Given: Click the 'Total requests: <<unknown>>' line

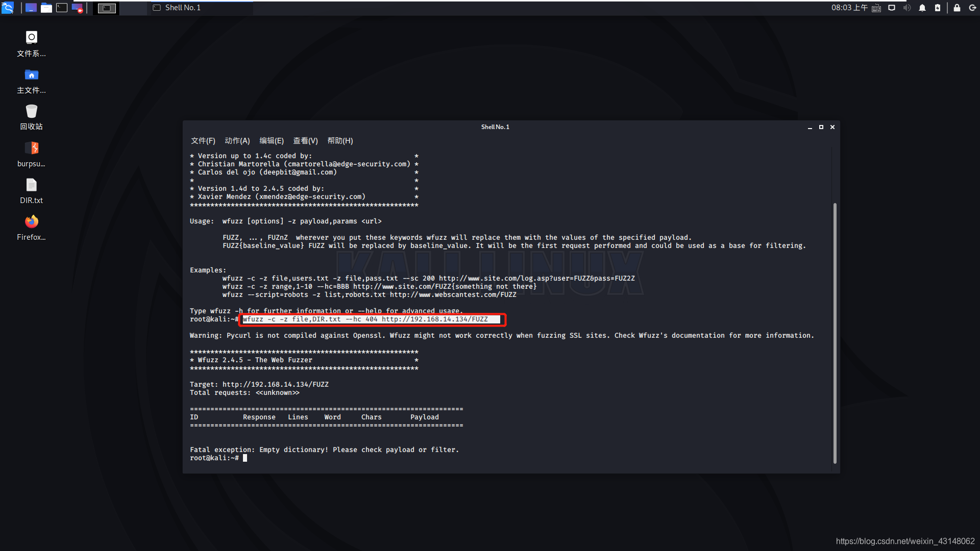Looking at the screenshot, I should pyautogui.click(x=244, y=393).
